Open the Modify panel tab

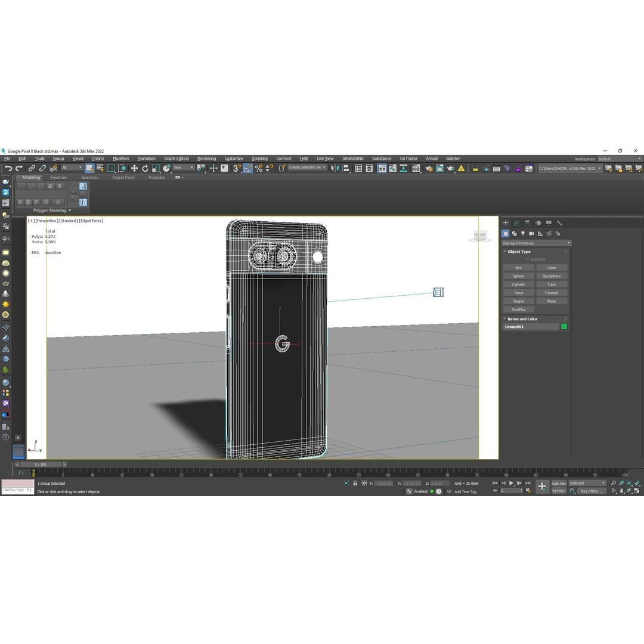[516, 223]
